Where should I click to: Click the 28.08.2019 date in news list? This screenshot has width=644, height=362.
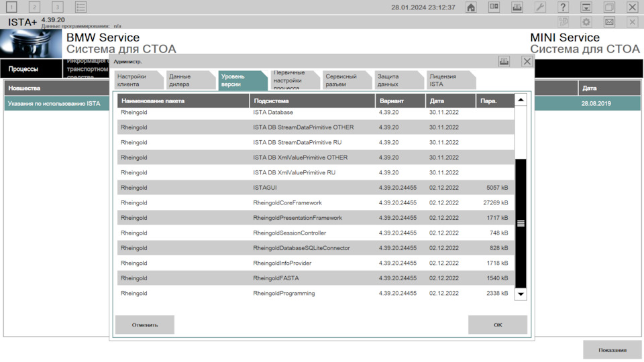click(596, 103)
